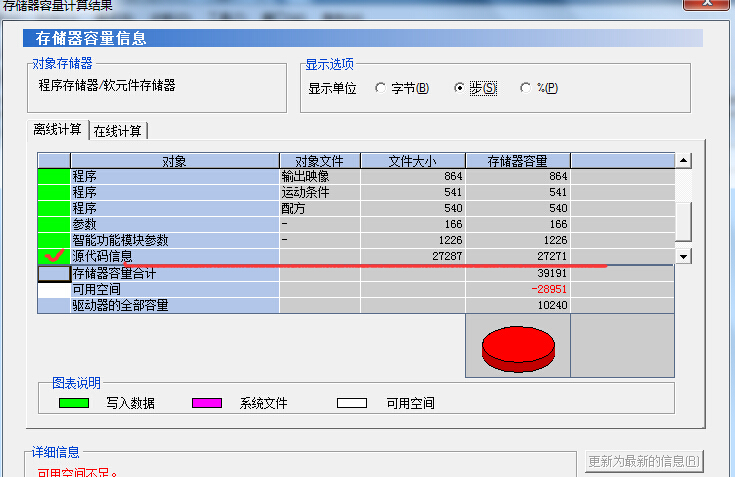Screen dimensions: 735x477
Task: Select the %(P) display unit radio button
Action: pyautogui.click(x=526, y=88)
